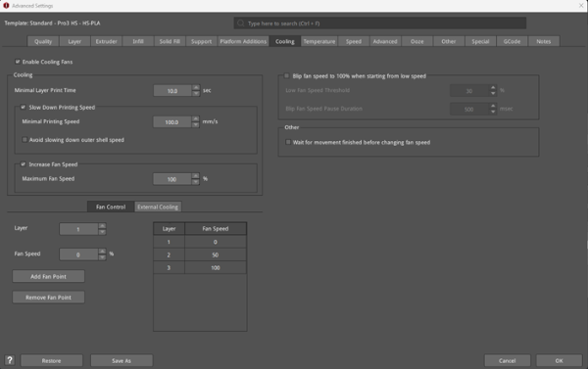
Task: Click the Save As button
Action: click(122, 361)
